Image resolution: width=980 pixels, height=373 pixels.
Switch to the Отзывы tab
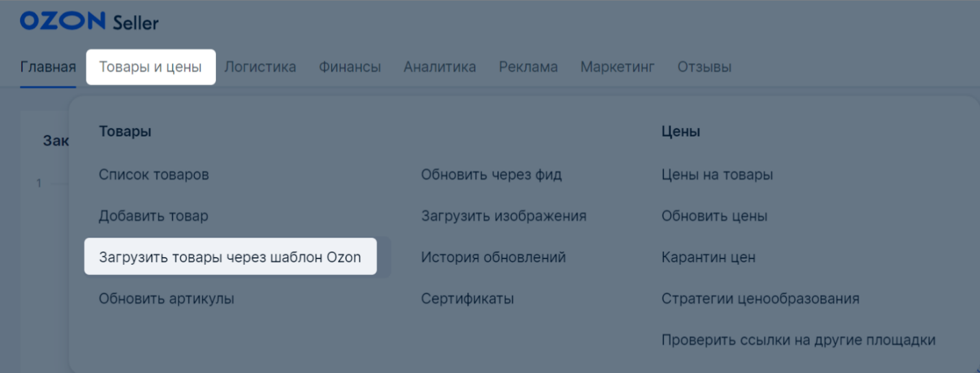pyautogui.click(x=704, y=67)
